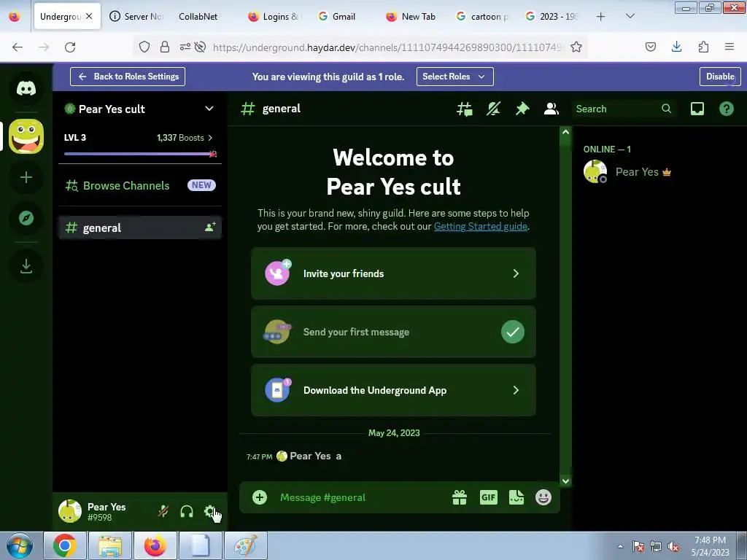Toggle notification settings bell icon
The width and height of the screenshot is (747, 560).
(493, 109)
